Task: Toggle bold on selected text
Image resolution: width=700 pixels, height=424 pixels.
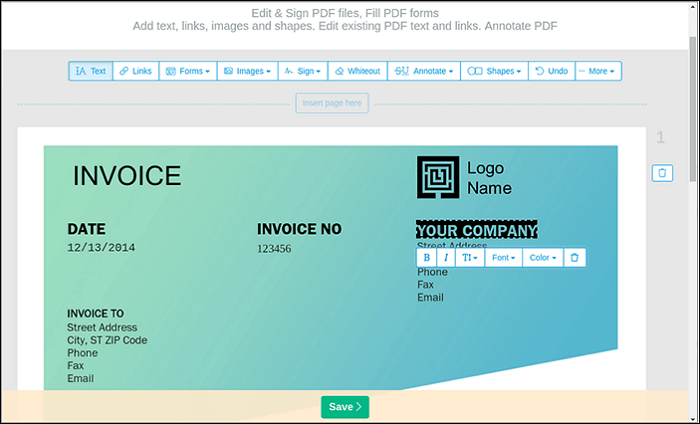Action: pyautogui.click(x=426, y=258)
